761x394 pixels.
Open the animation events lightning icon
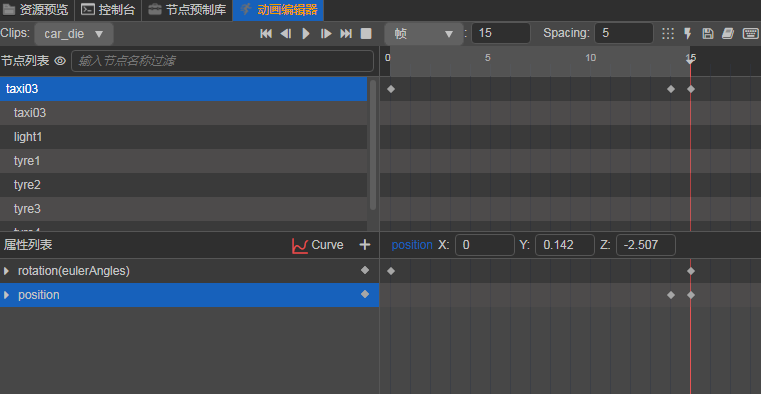[688, 33]
